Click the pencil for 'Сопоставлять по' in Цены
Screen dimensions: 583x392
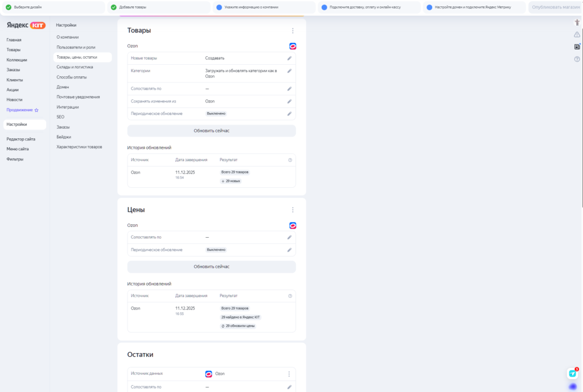[289, 237]
